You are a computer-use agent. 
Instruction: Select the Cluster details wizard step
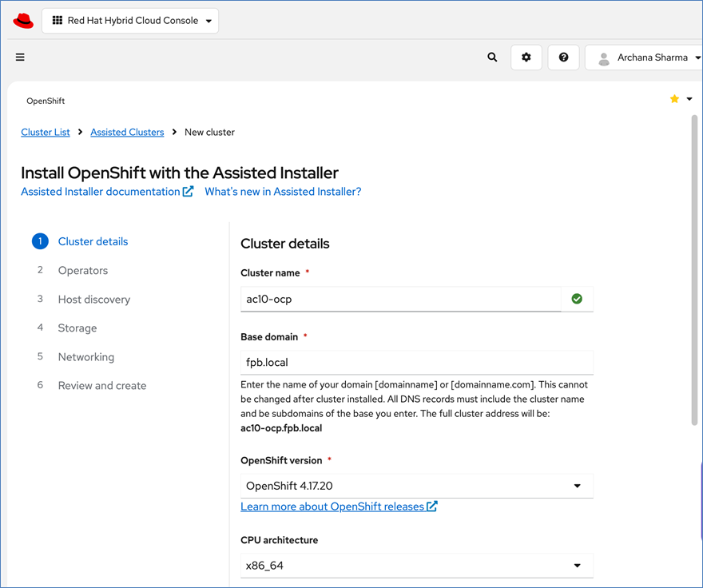click(x=93, y=242)
